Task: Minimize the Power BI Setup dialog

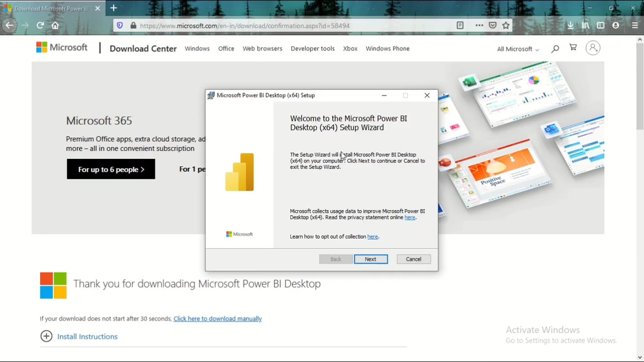Action: coord(384,95)
